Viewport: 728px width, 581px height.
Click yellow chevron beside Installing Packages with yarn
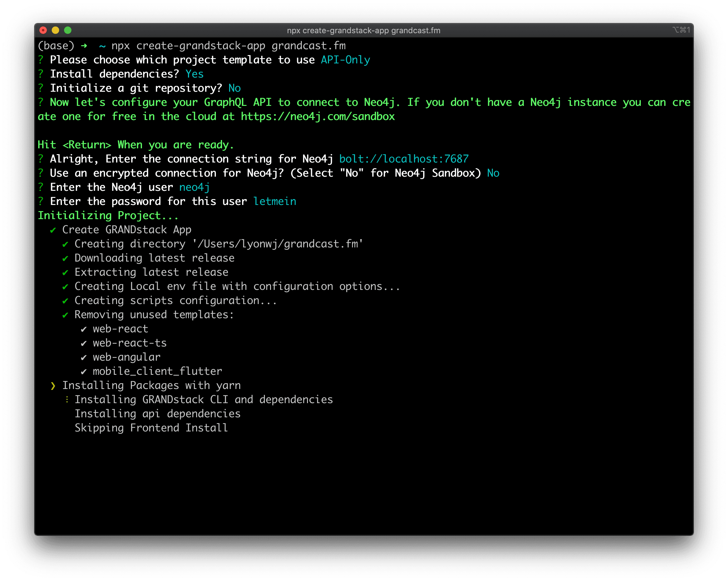[53, 386]
